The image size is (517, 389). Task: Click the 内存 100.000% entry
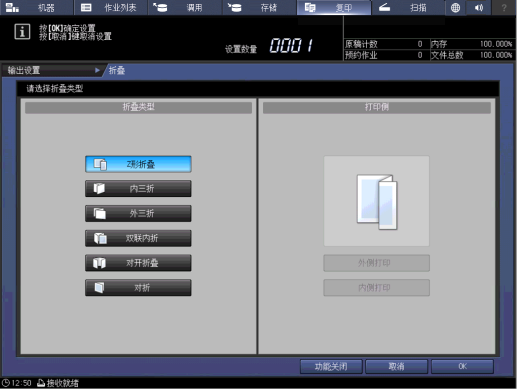click(x=472, y=44)
